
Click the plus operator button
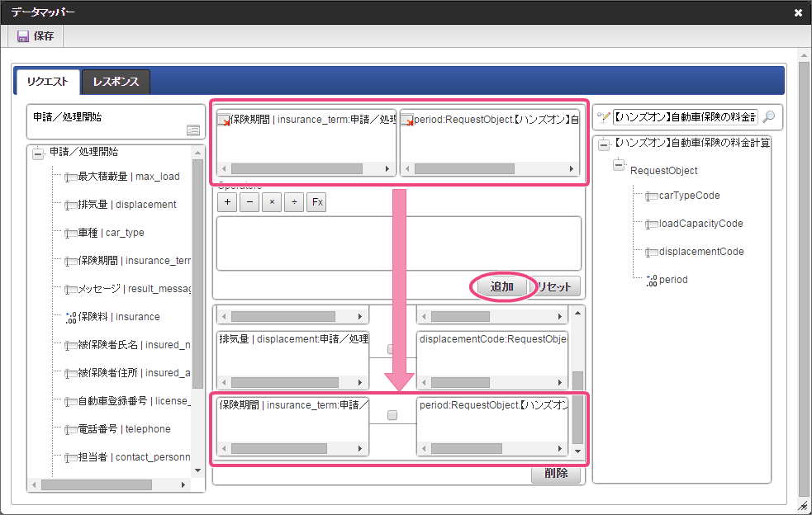[227, 202]
